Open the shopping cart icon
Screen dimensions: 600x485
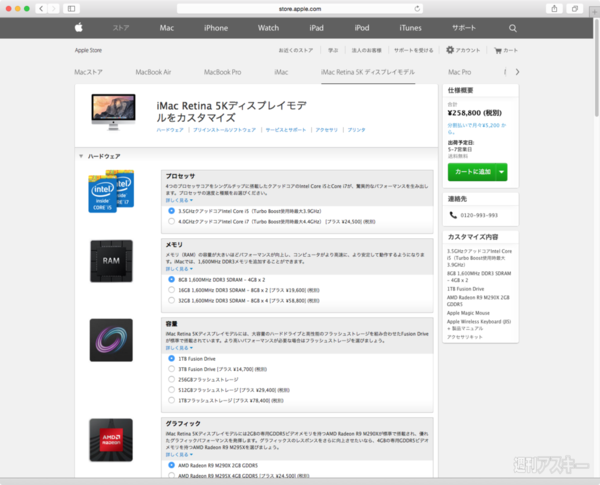(x=497, y=50)
